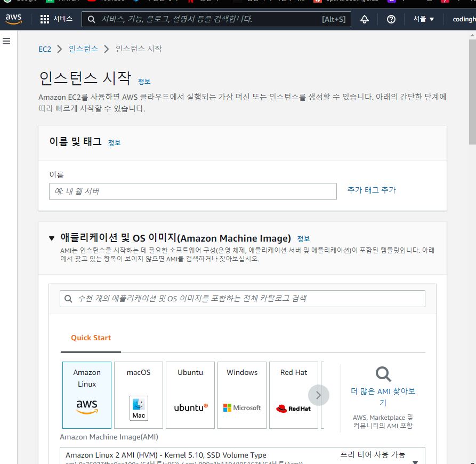Select the Red Hat AMI tile
The height and width of the screenshot is (464, 476).
pyautogui.click(x=294, y=395)
